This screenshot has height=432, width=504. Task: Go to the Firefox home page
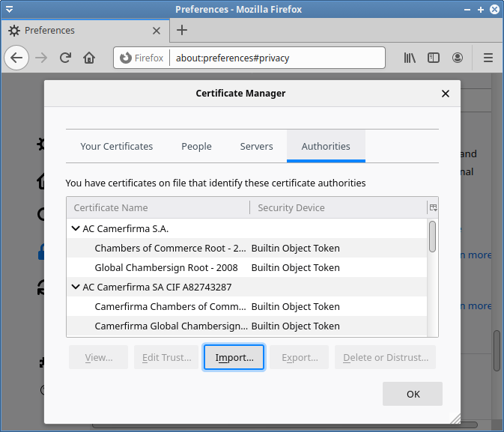(89, 58)
